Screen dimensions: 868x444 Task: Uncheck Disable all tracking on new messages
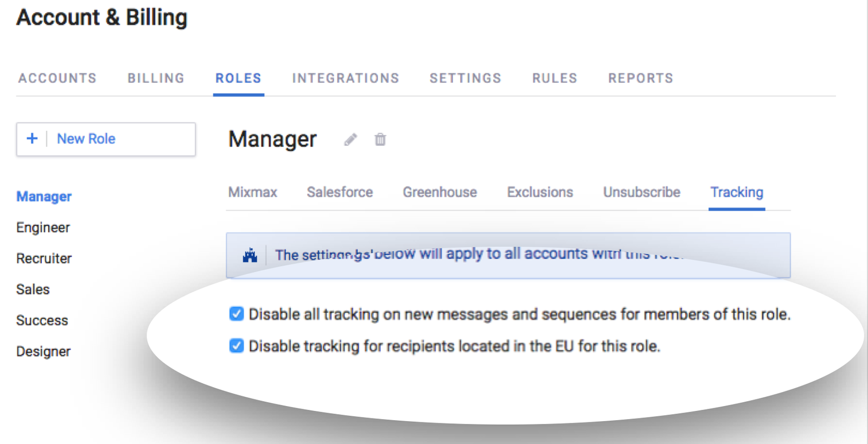coord(237,314)
